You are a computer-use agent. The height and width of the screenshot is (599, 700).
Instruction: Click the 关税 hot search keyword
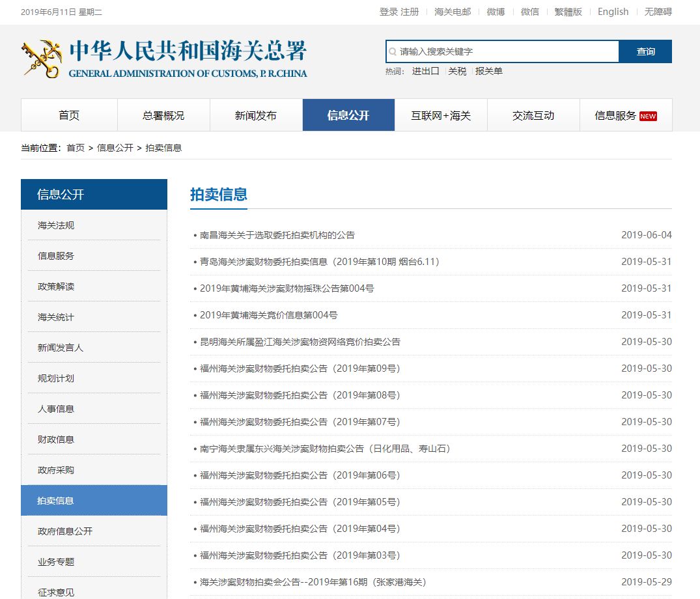tap(457, 71)
